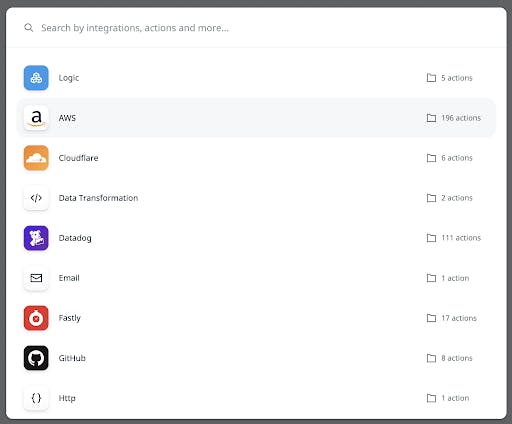Select the Cloudflare cloud icon

point(36,158)
